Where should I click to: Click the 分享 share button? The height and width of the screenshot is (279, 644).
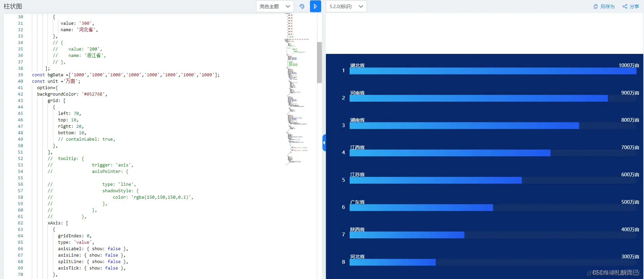click(630, 6)
